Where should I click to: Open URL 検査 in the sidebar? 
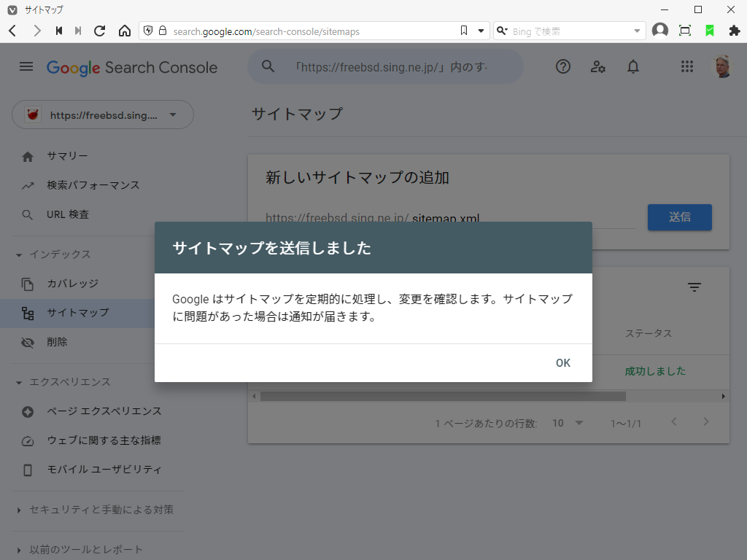68,215
